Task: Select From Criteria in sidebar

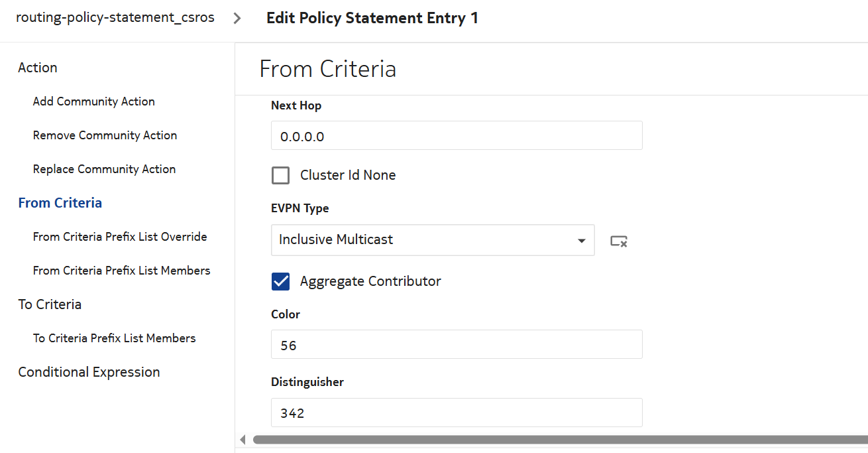Action: pyautogui.click(x=60, y=203)
